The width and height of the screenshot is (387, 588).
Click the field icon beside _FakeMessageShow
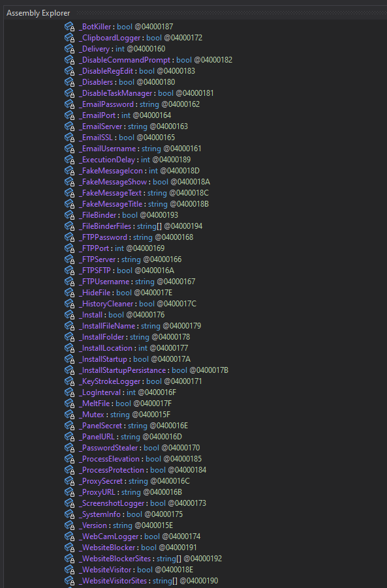[x=69, y=182]
